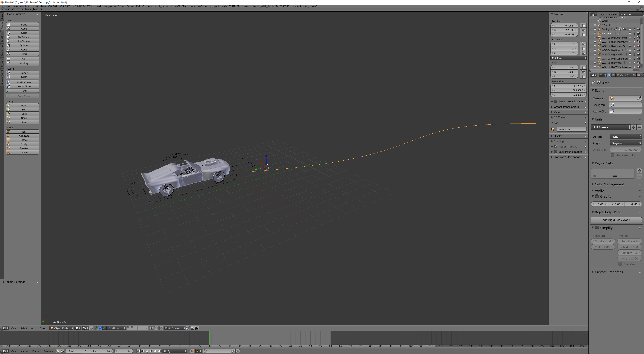Open the Global transform orientation dropdown
The height and width of the screenshot is (354, 644).
point(119,328)
